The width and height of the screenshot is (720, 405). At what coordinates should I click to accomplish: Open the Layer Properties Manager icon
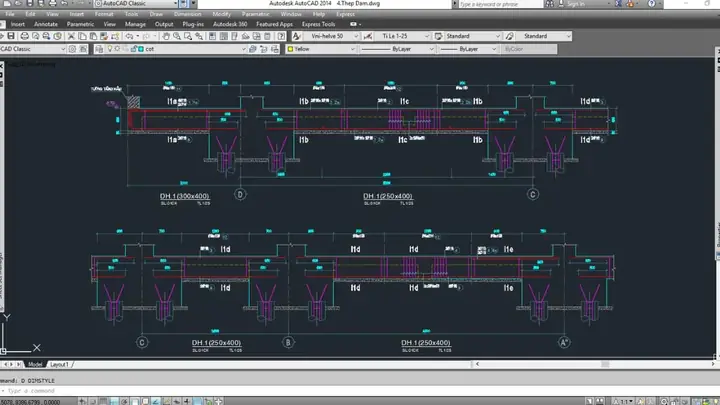99,49
